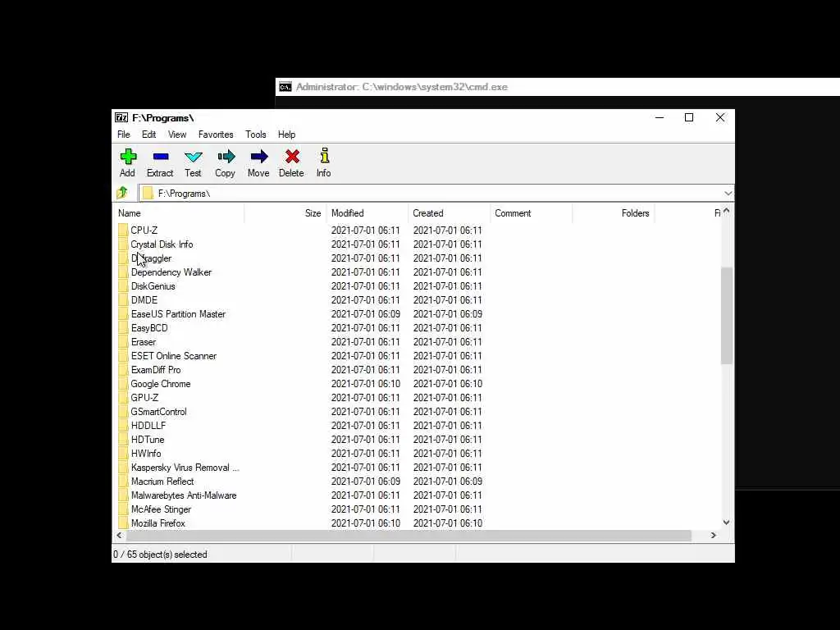Click the horizontal scrollbar thumb
The height and width of the screenshot is (630, 840).
(409, 535)
